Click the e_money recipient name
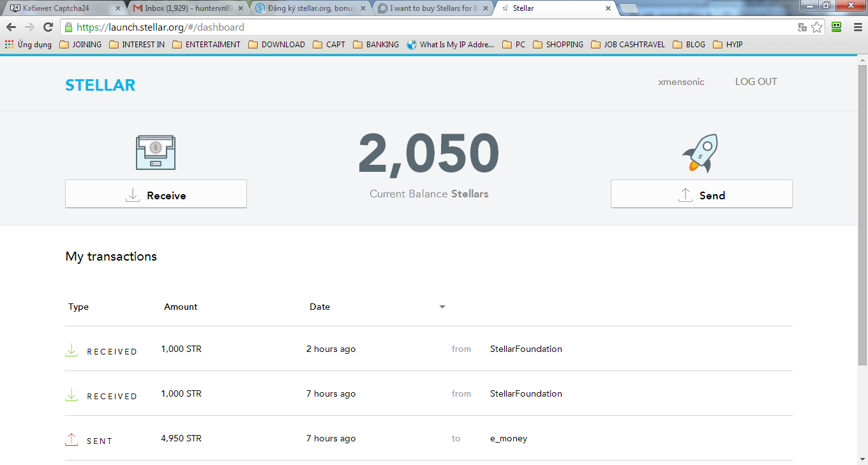This screenshot has height=465, width=868. click(x=509, y=439)
